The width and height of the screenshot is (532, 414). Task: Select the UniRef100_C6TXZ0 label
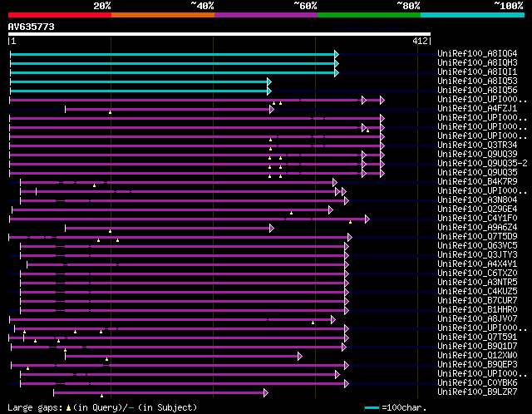[477, 274]
